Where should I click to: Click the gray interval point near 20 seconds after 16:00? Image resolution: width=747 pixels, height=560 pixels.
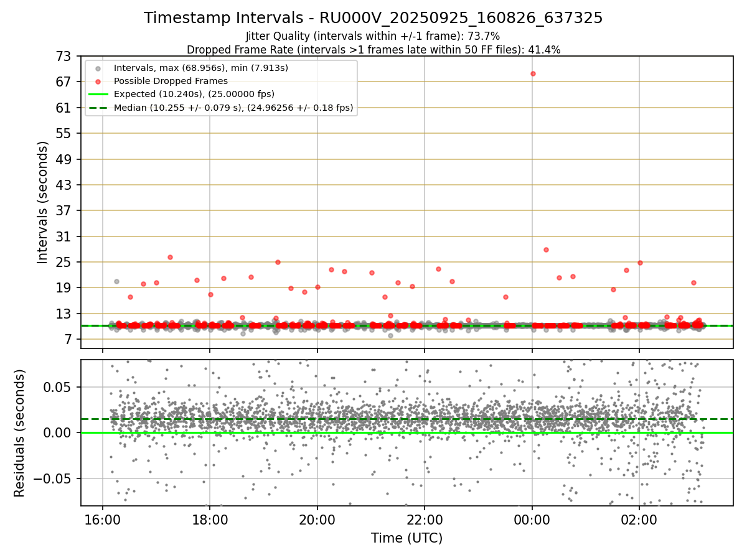point(116,281)
